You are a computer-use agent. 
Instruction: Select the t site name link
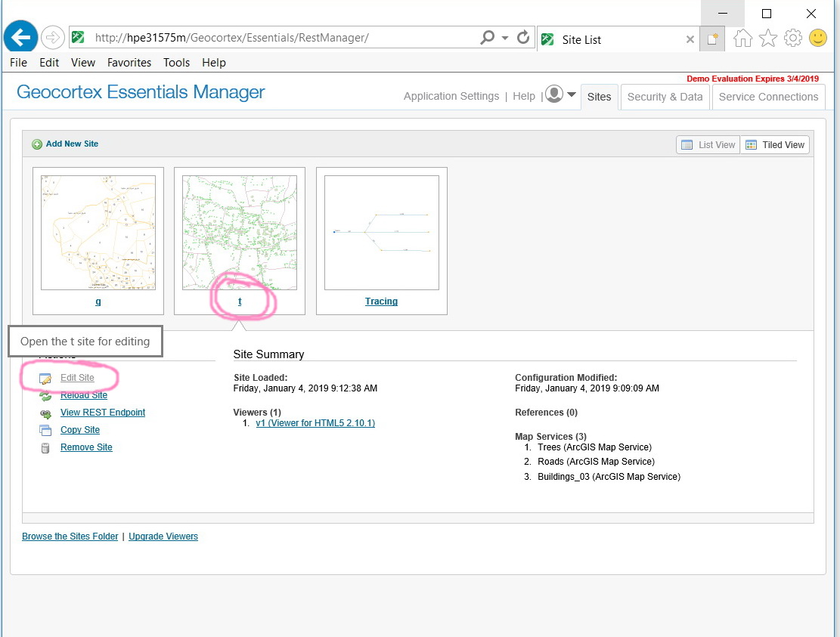(x=240, y=301)
